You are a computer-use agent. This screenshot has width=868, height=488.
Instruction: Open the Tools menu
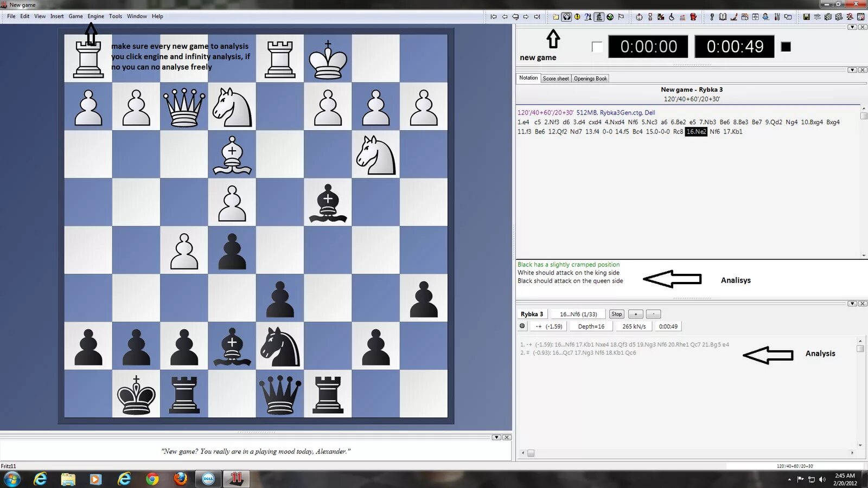[x=115, y=16]
